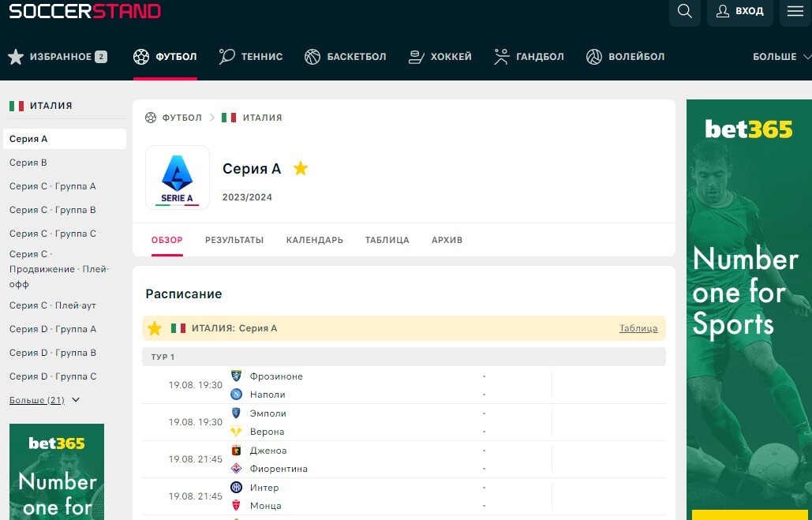Open the КАЛЕНДАРЬ tab
The width and height of the screenshot is (812, 520).
point(314,240)
